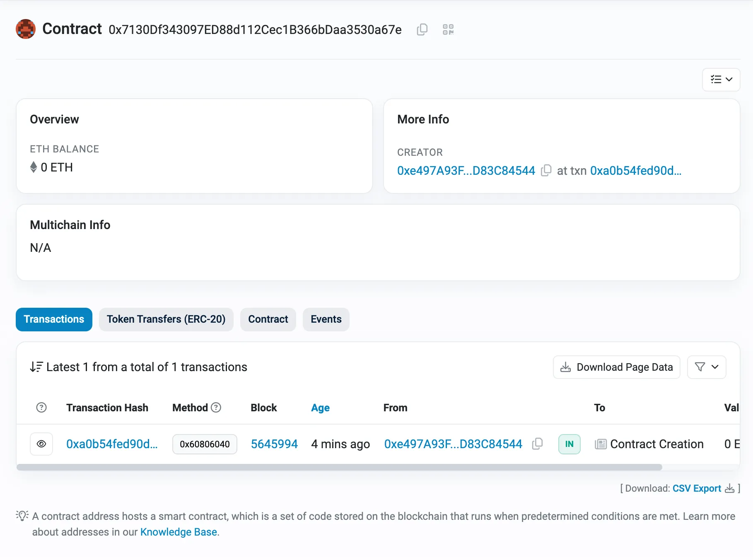Click the horizontal scrollbar under transactions table
This screenshot has width=753, height=560.
[x=339, y=467]
